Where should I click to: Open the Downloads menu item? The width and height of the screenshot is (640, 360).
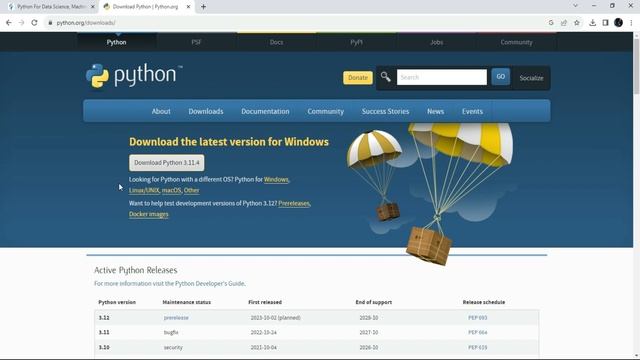(x=206, y=111)
